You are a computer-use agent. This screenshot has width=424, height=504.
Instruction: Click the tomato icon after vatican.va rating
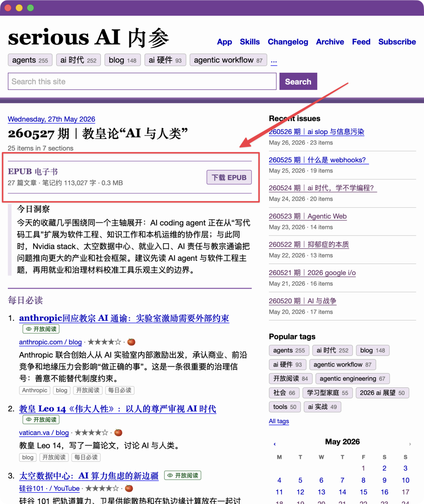(118, 433)
